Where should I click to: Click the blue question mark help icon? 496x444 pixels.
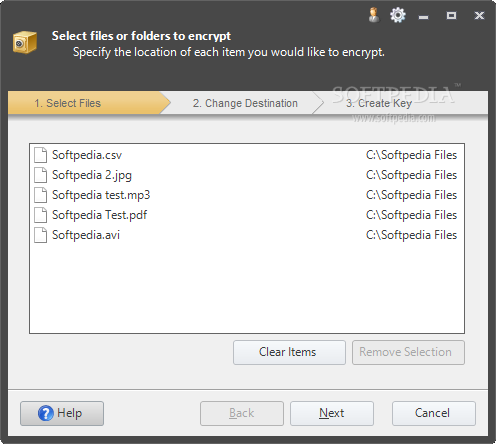46,413
